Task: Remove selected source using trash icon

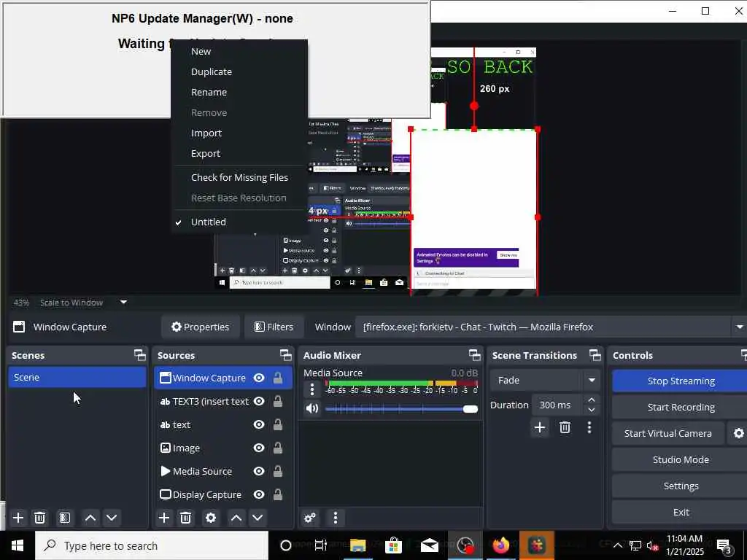Action: pyautogui.click(x=186, y=518)
